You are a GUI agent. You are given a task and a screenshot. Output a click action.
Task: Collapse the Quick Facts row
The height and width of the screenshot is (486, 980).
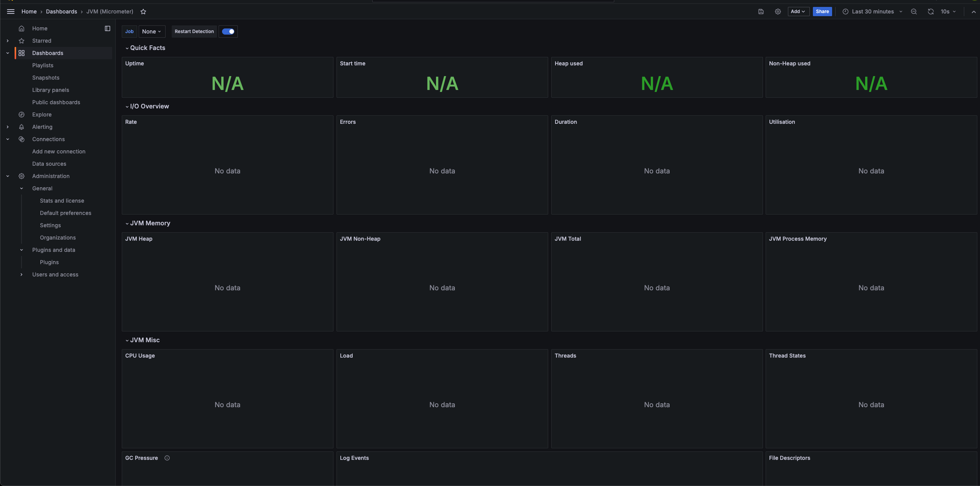[x=127, y=48]
